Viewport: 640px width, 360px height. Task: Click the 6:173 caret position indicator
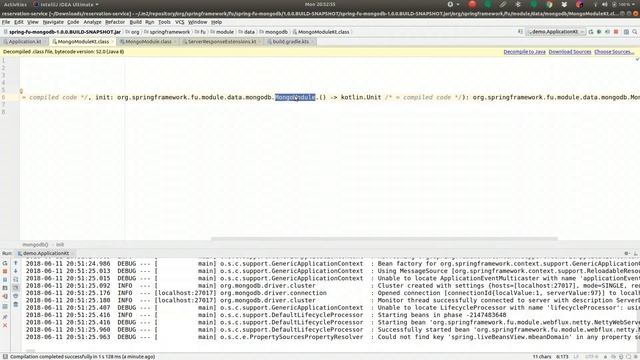click(562, 357)
